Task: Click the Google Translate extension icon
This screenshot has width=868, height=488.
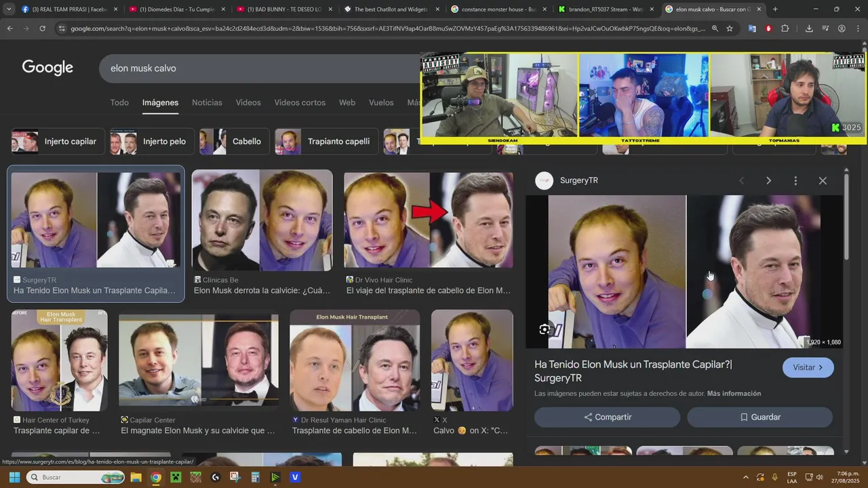Action: 752,28
